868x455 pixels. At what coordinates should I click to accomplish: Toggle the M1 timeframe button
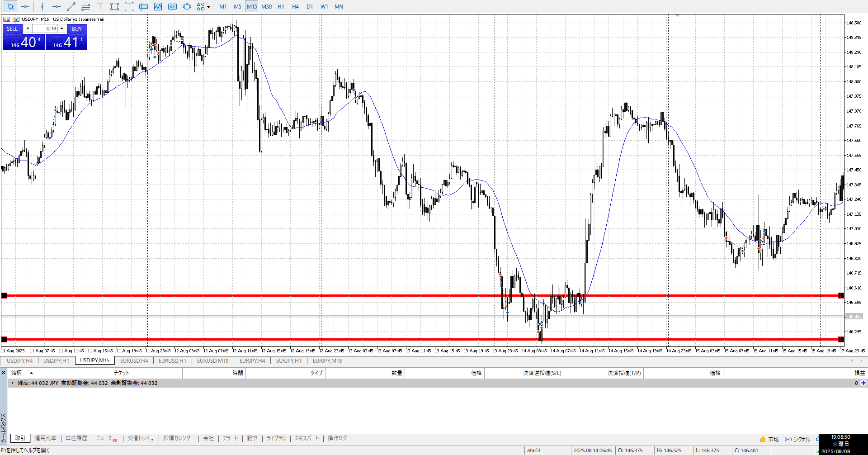pos(223,7)
